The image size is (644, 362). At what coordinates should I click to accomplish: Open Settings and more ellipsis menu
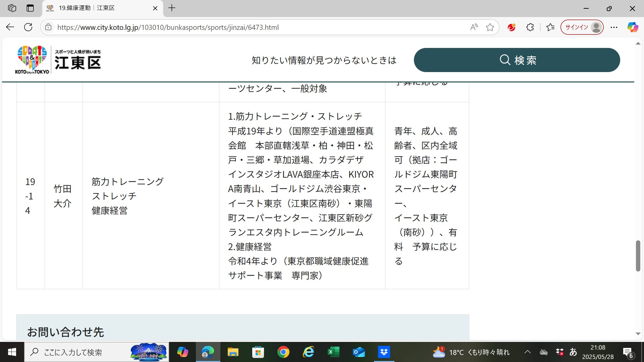(x=614, y=27)
